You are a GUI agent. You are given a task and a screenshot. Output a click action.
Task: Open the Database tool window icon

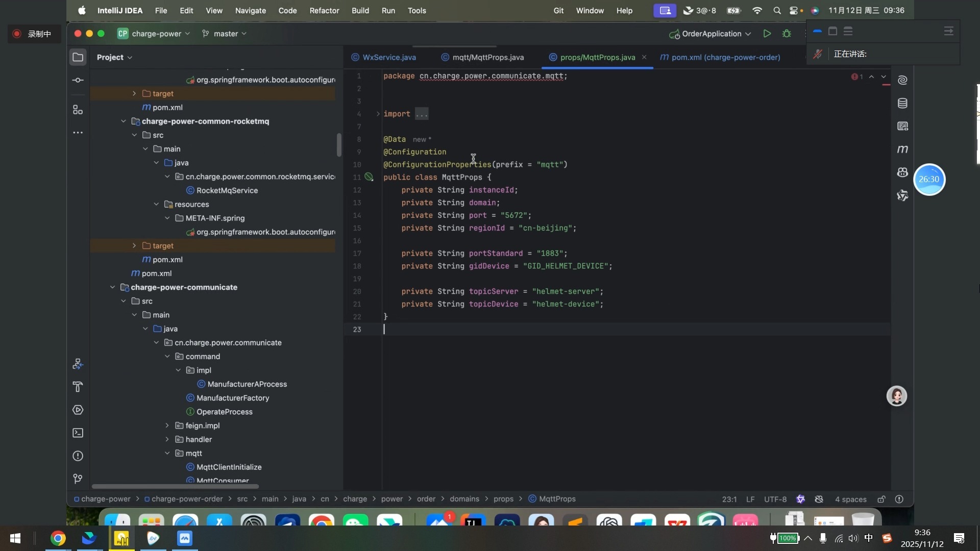(x=902, y=104)
